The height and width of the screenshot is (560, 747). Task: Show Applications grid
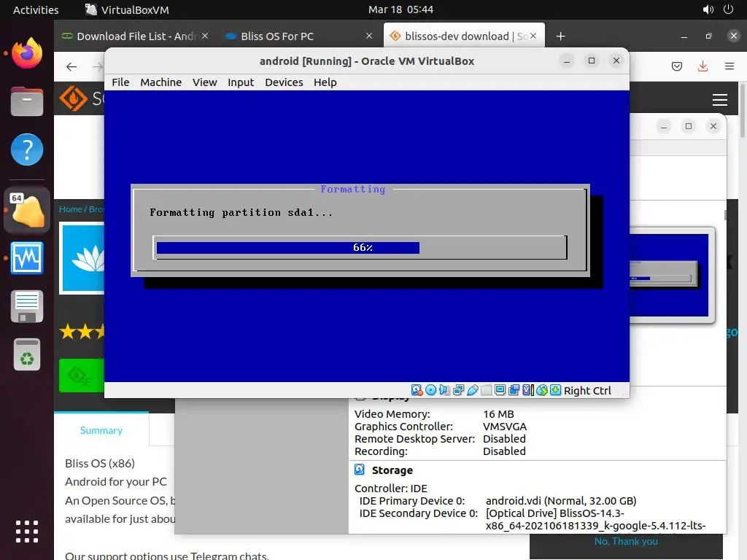(x=27, y=532)
